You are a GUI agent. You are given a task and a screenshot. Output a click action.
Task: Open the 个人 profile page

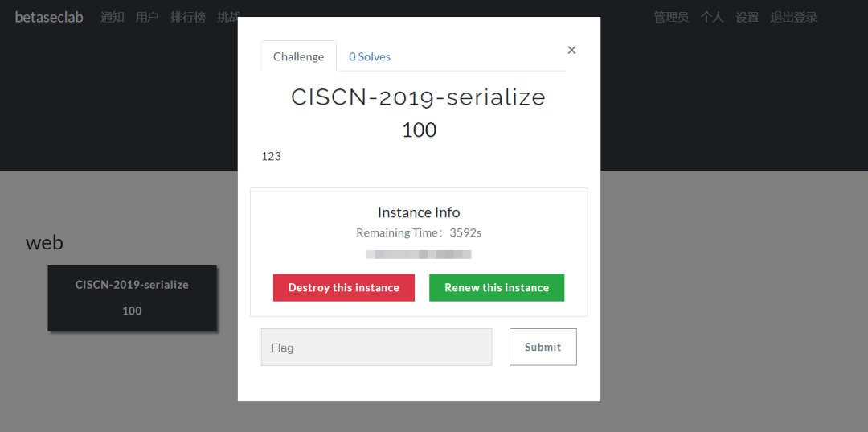[x=712, y=17]
